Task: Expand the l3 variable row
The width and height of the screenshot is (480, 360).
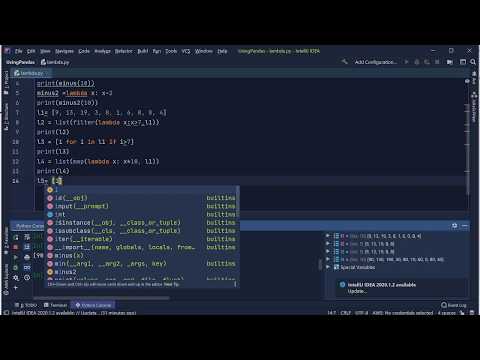Action: tap(328, 252)
